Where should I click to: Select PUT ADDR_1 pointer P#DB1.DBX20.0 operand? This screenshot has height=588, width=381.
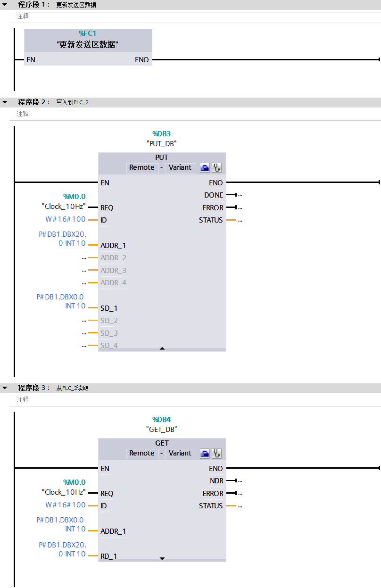(62, 239)
